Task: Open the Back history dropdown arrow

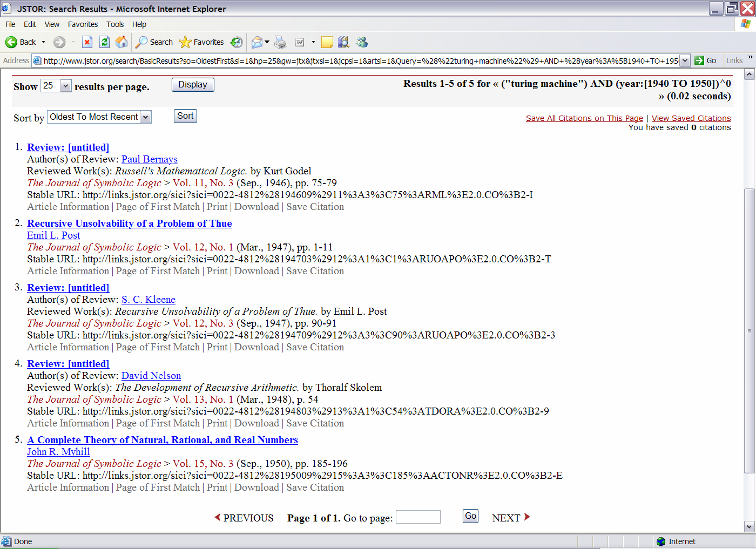Action: (x=44, y=42)
